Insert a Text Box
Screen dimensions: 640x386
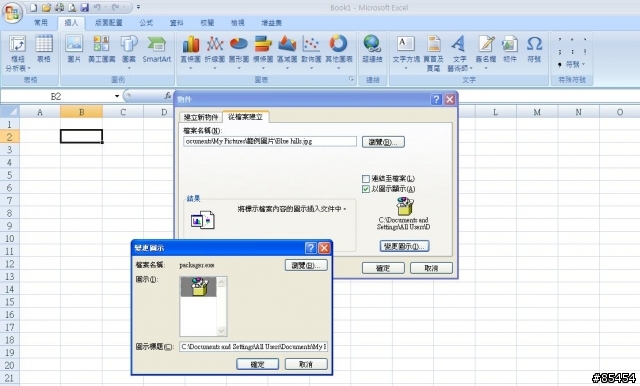(x=406, y=53)
